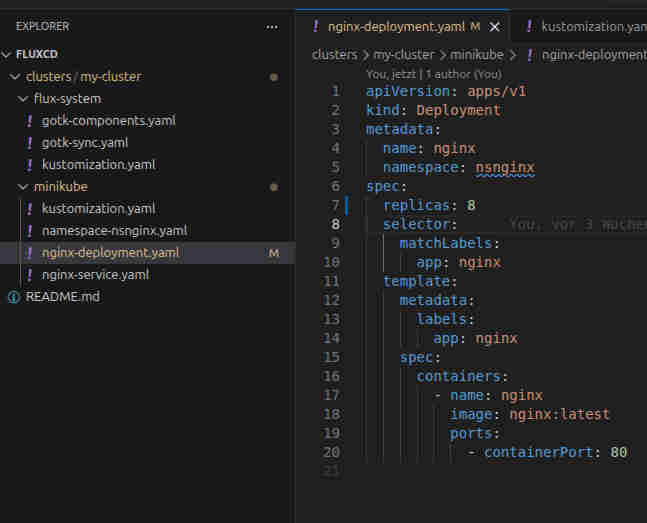
Task: Click the README.md info icon
Action: [x=14, y=297]
